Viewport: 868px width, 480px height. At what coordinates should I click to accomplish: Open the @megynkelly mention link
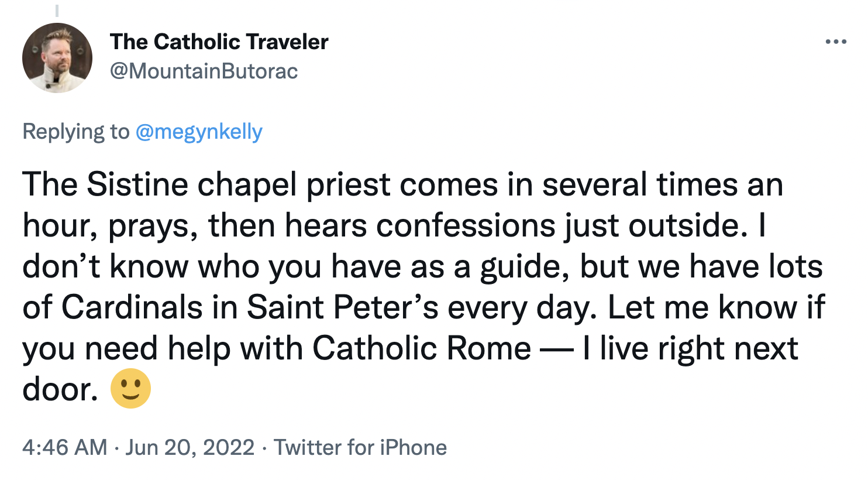(x=199, y=132)
